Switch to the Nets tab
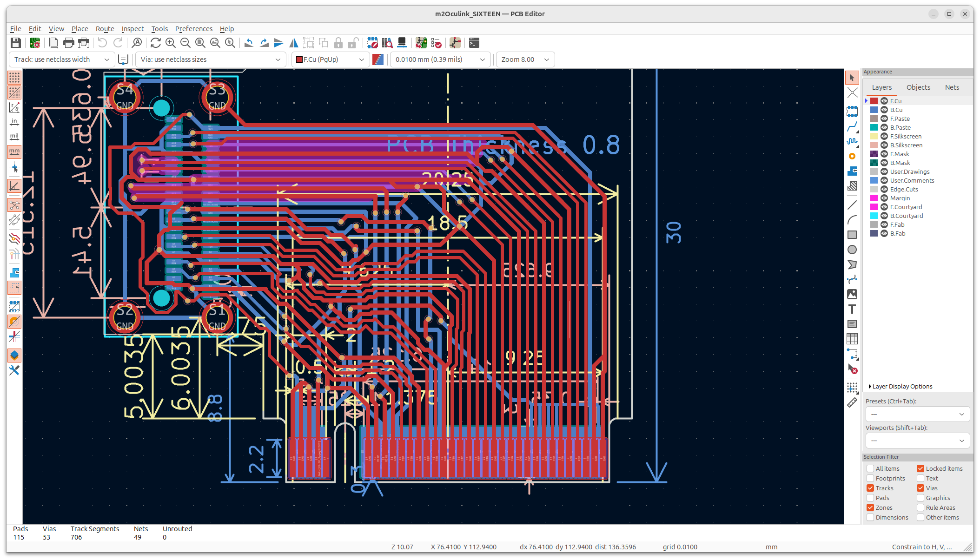This screenshot has height=560, width=980. 952,87
